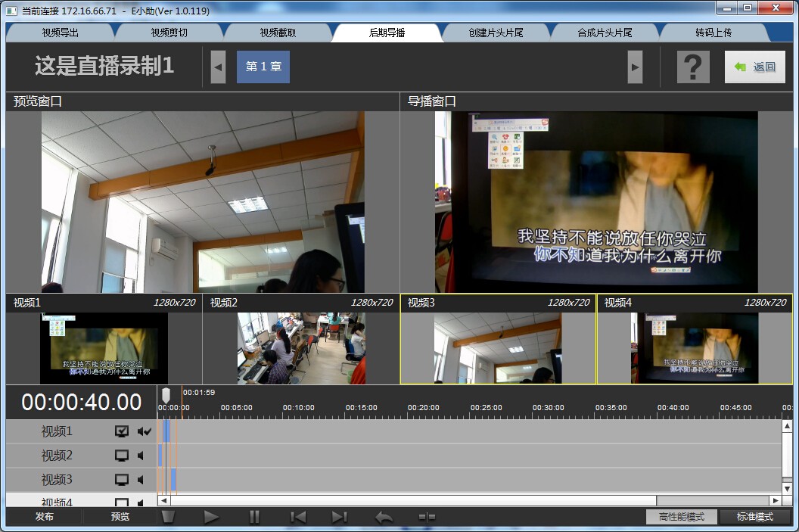
Task: Click the 导播窗口 director video pane
Action: click(596, 202)
